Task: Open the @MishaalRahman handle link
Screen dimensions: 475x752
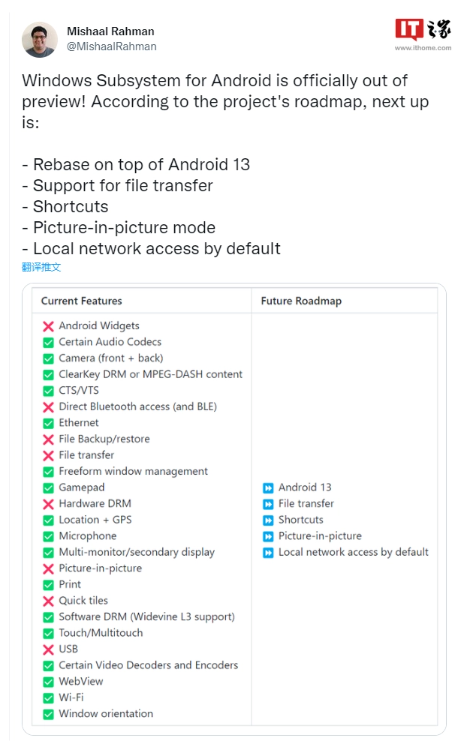Action: click(111, 47)
